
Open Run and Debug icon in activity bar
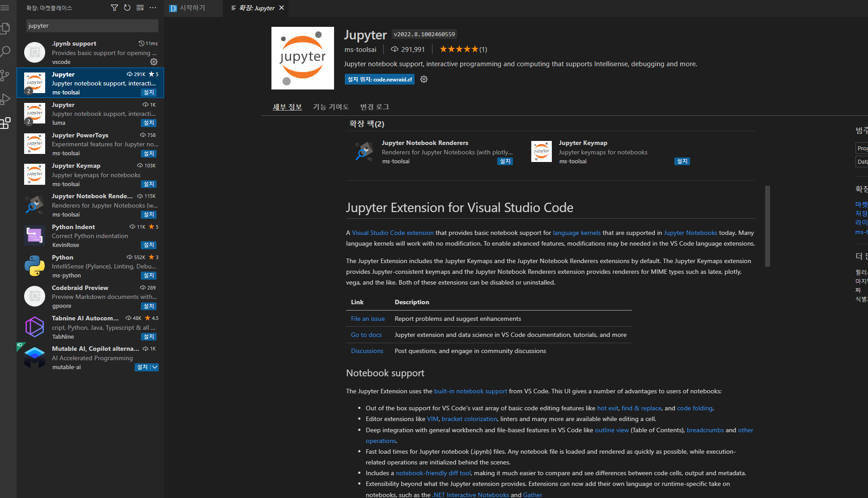[x=5, y=99]
